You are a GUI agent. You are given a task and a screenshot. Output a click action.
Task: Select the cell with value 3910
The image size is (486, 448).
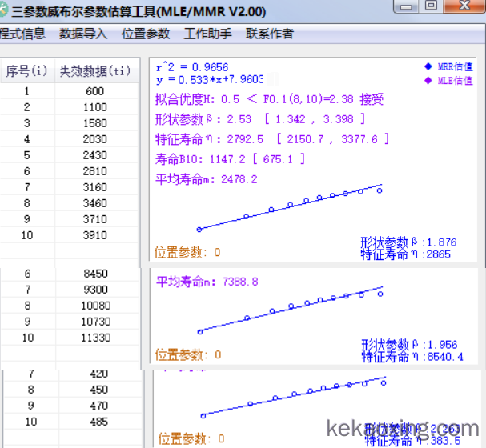(x=95, y=235)
